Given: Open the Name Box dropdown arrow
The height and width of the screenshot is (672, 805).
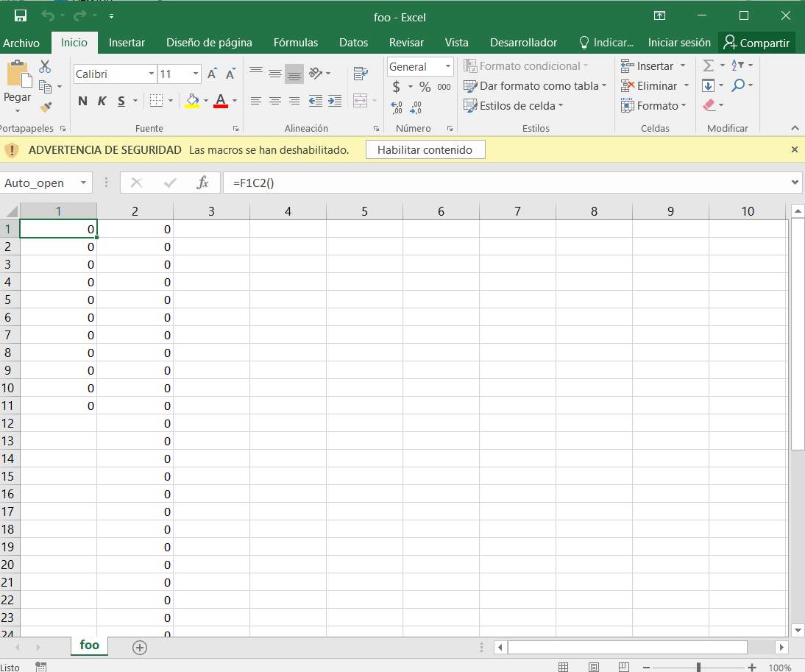Looking at the screenshot, I should pyautogui.click(x=84, y=183).
